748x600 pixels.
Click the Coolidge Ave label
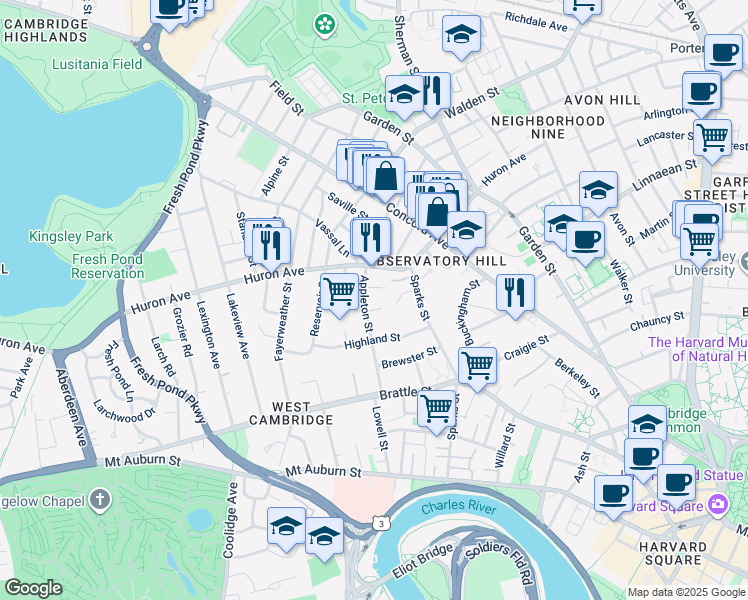(230, 520)
